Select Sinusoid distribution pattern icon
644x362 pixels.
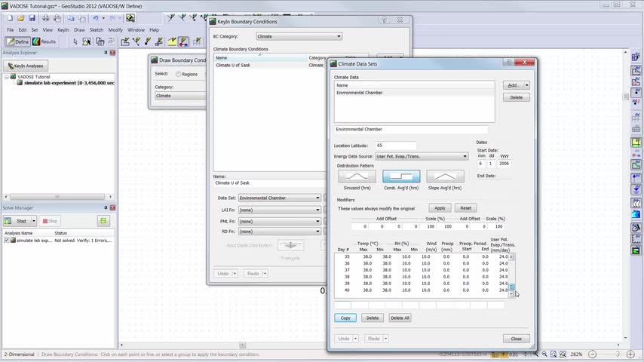tap(357, 176)
